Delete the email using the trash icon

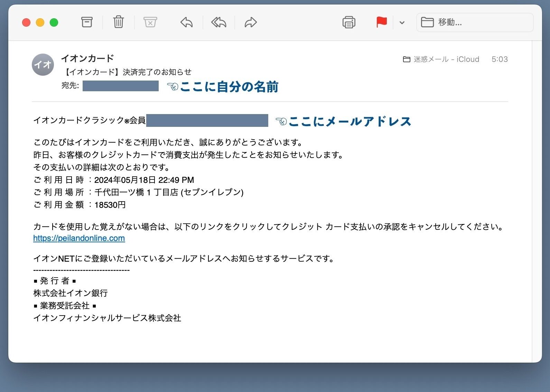tap(118, 22)
